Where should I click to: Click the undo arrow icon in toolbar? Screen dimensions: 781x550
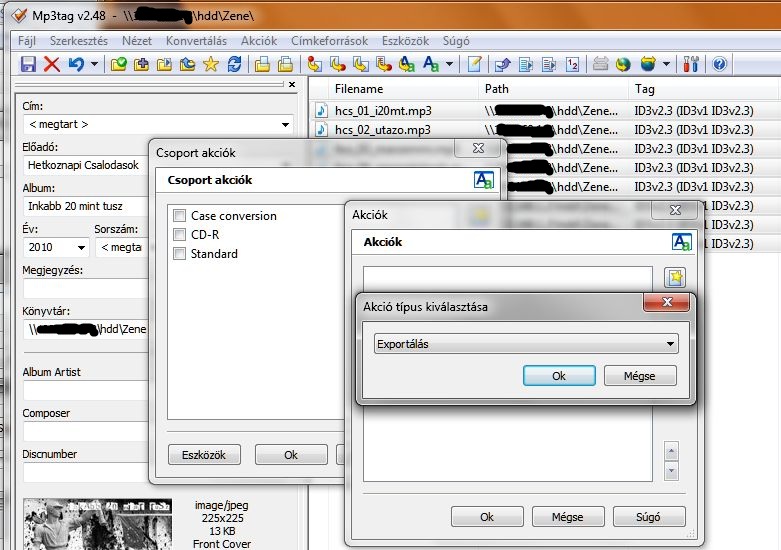pyautogui.click(x=77, y=64)
